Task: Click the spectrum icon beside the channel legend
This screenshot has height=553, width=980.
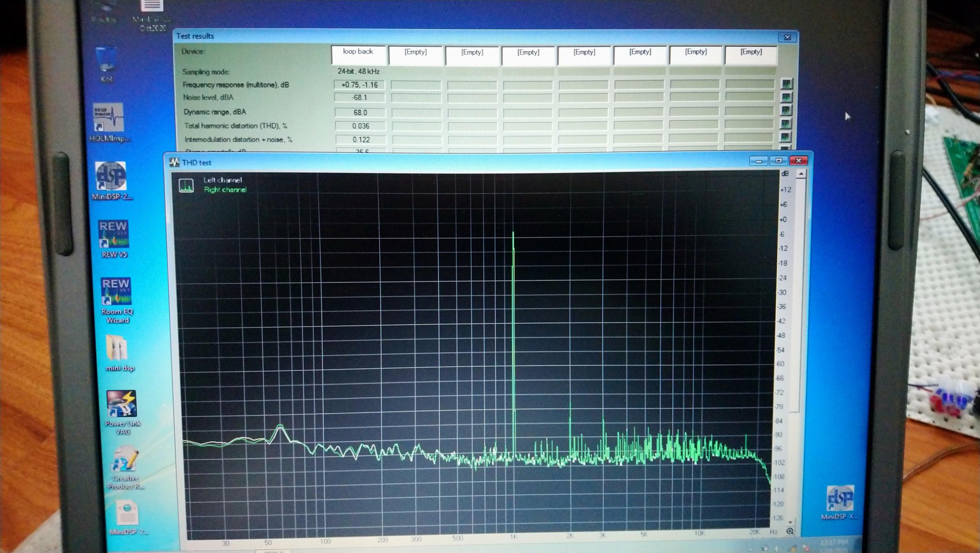Action: click(186, 186)
